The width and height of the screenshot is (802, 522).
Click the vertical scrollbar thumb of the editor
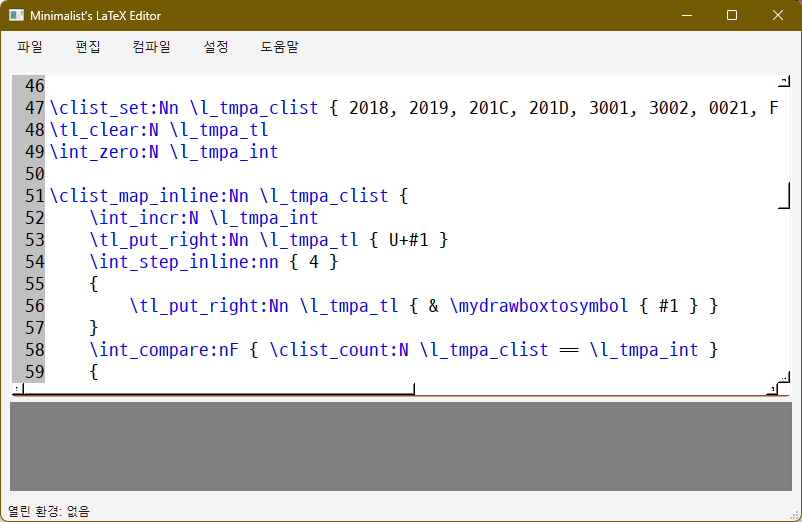click(x=784, y=196)
